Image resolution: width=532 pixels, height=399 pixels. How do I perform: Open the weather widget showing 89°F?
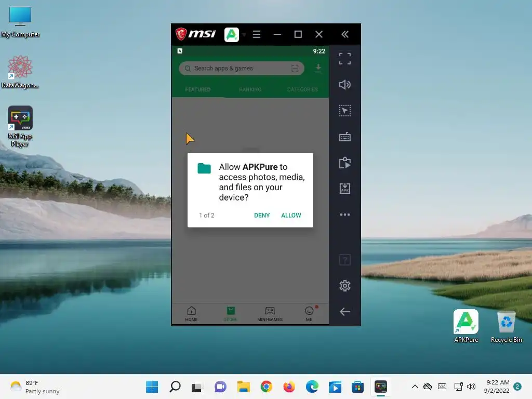coord(35,387)
